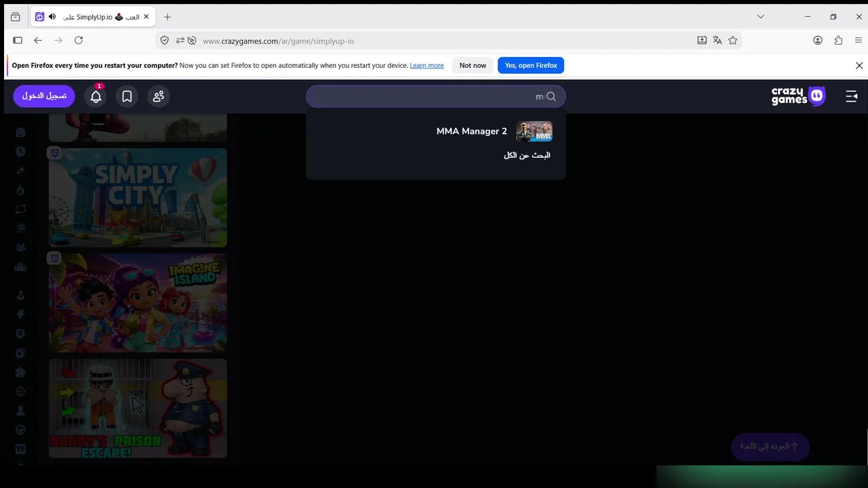Viewport: 868px width, 488px height.
Task: Click the home icon in left sidebar
Action: pos(20,132)
